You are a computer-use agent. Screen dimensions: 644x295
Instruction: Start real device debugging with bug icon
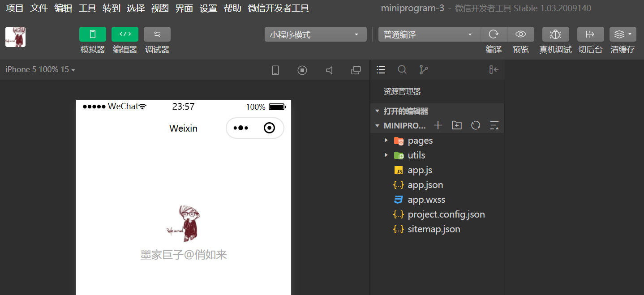556,34
